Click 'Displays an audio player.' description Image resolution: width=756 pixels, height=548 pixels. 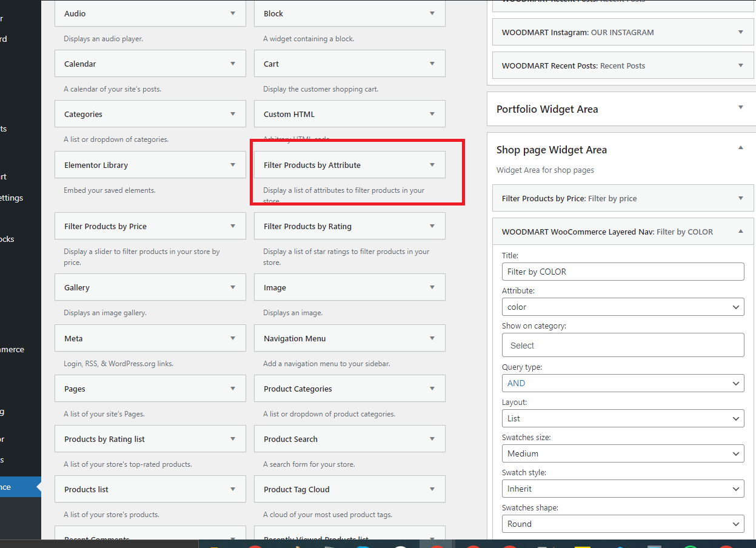tap(104, 39)
